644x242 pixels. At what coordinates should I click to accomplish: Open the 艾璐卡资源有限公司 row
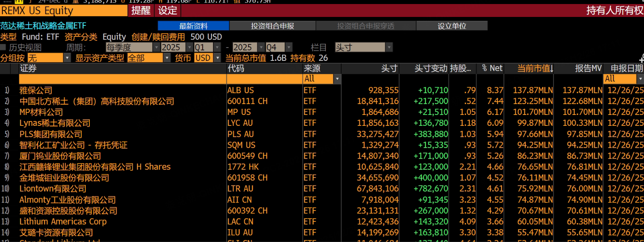pyautogui.click(x=56, y=232)
